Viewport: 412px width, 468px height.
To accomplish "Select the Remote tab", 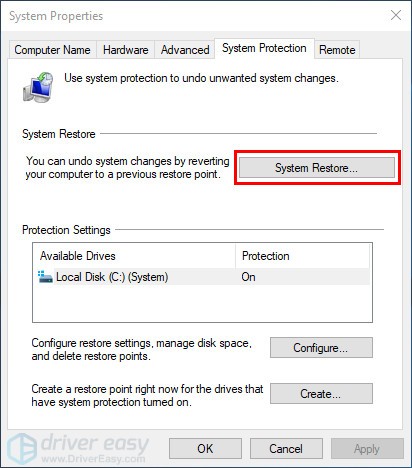I will 337,50.
